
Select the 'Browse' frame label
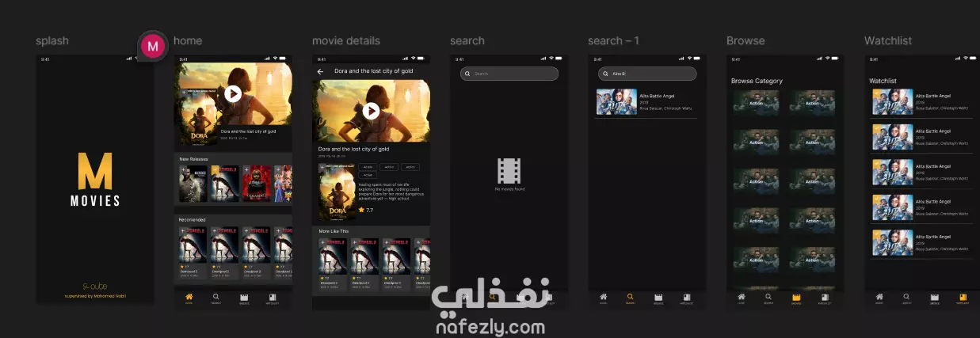745,40
